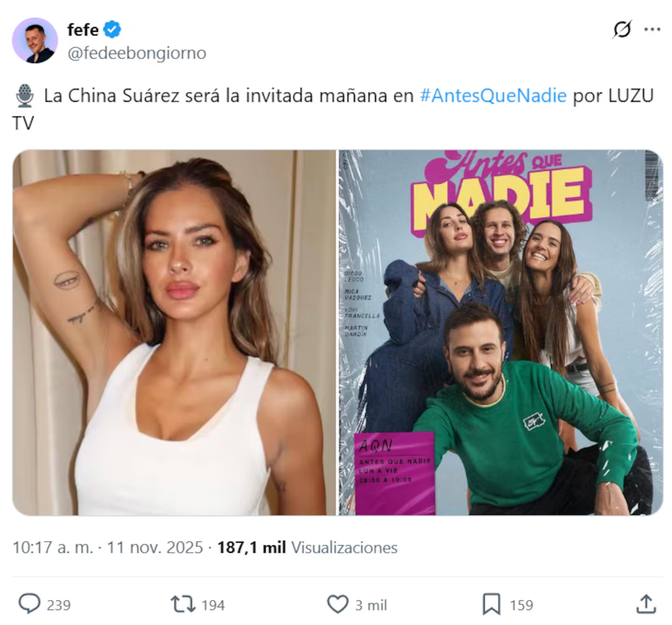Click the #AntesQueNadie hashtag
Screen dimensions: 672x625
click(x=493, y=96)
